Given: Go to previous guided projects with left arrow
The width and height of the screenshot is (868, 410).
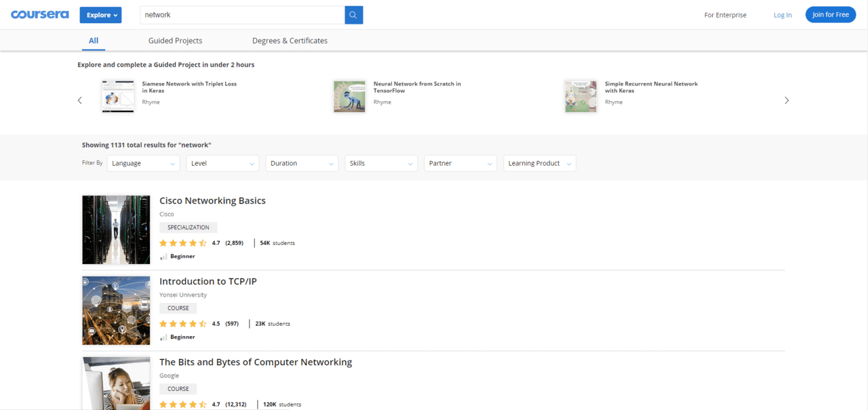Looking at the screenshot, I should pyautogui.click(x=80, y=100).
